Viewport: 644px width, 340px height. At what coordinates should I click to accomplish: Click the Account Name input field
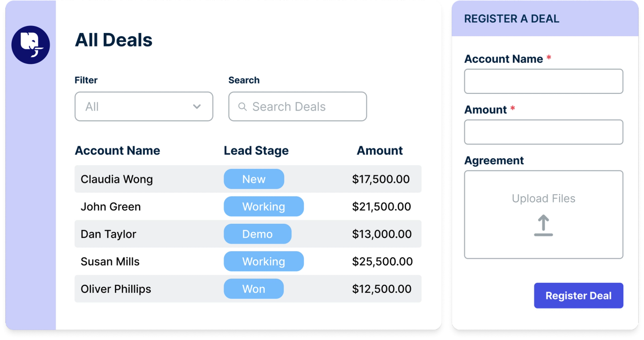tap(543, 81)
